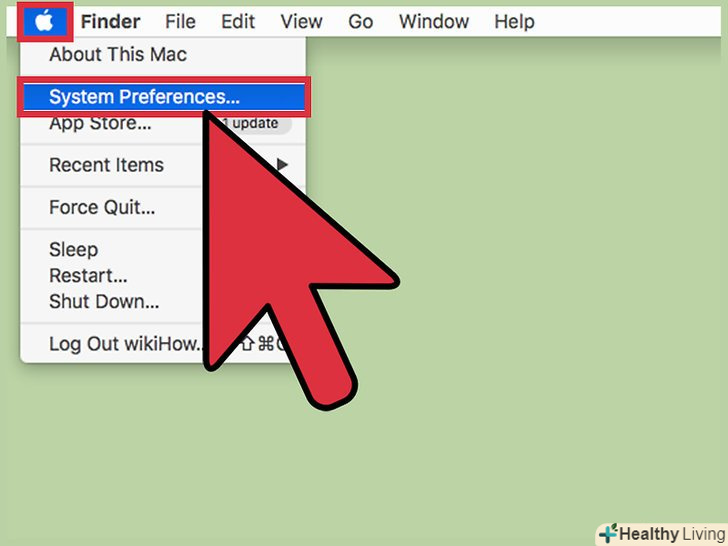This screenshot has height=546, width=728.
Task: Open the Finder menu
Action: point(110,22)
